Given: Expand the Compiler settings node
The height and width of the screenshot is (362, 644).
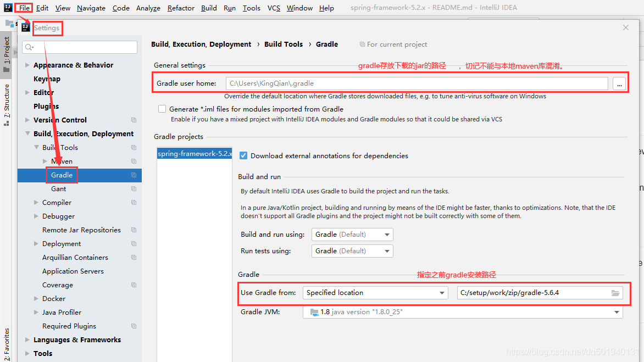Looking at the screenshot, I should (36, 202).
